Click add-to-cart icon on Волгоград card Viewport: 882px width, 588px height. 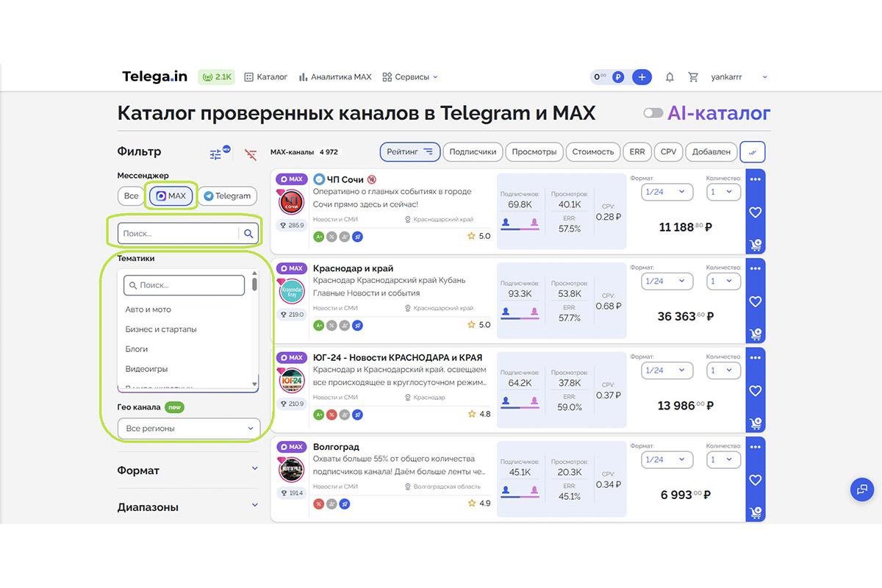755,512
